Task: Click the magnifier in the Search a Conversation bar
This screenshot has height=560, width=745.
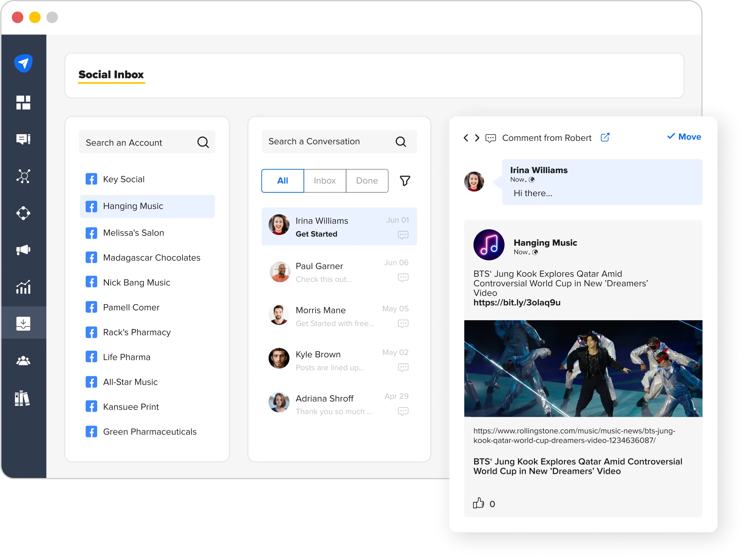Action: tap(401, 141)
